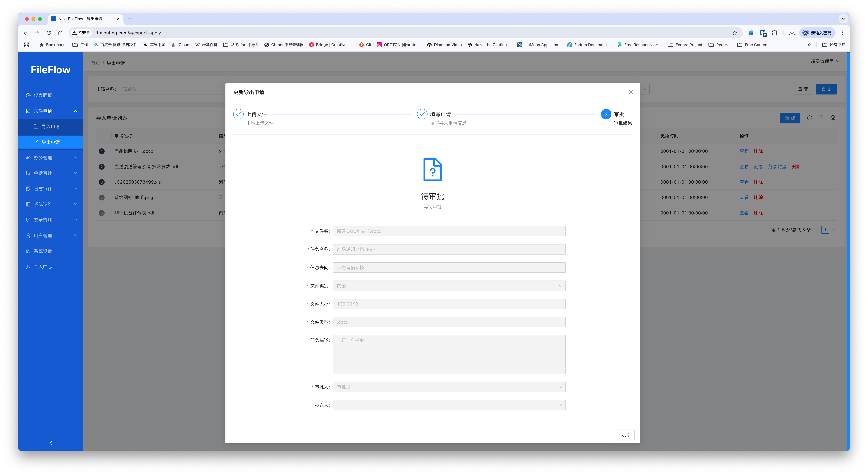Click 刻录封盘 link in second row
868x475 pixels.
[777, 167]
